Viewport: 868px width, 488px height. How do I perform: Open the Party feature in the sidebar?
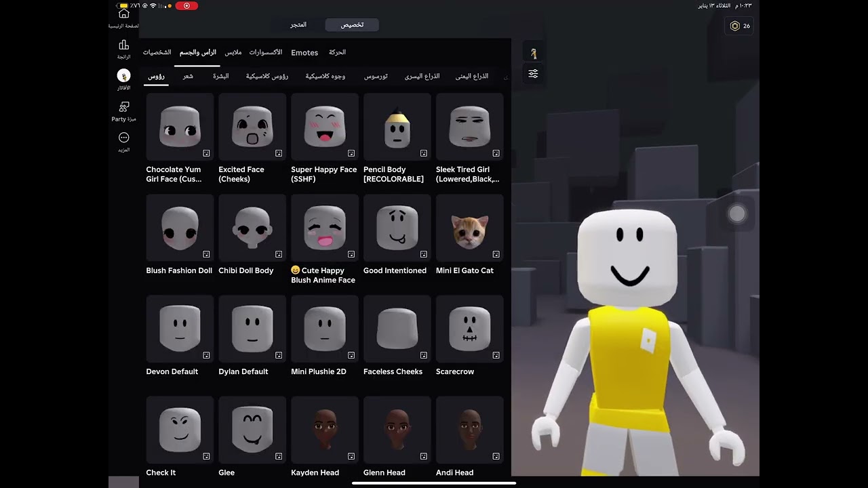123,106
